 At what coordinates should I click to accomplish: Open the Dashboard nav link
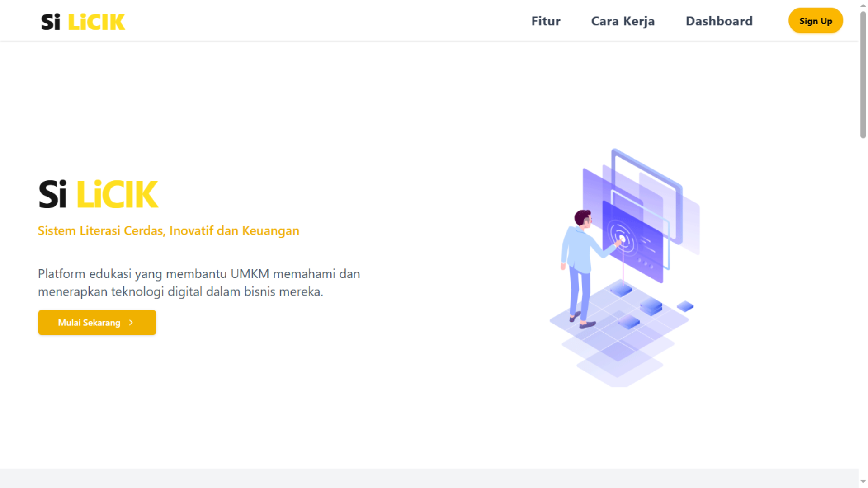click(719, 21)
